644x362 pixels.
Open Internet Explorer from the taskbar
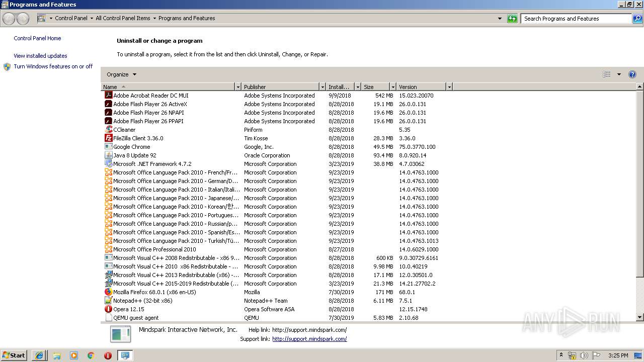39,355
